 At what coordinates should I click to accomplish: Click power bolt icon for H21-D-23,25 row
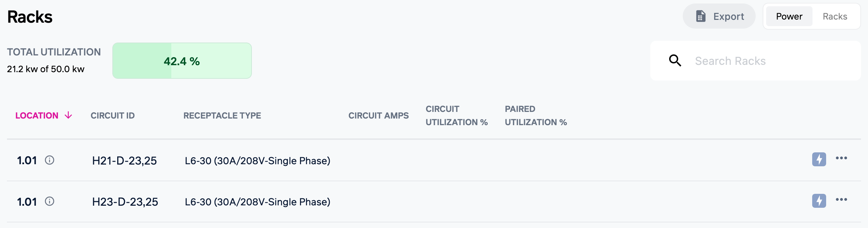(x=818, y=160)
